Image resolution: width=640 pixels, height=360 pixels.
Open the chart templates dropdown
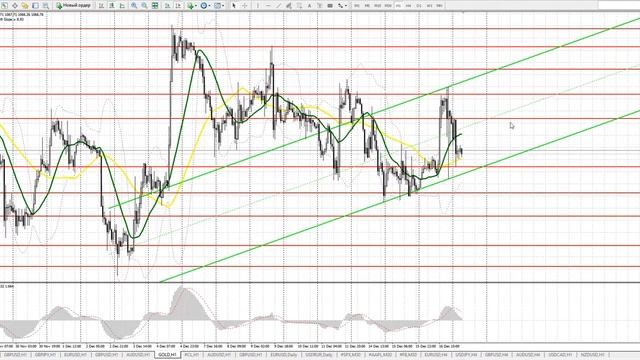coord(219,6)
